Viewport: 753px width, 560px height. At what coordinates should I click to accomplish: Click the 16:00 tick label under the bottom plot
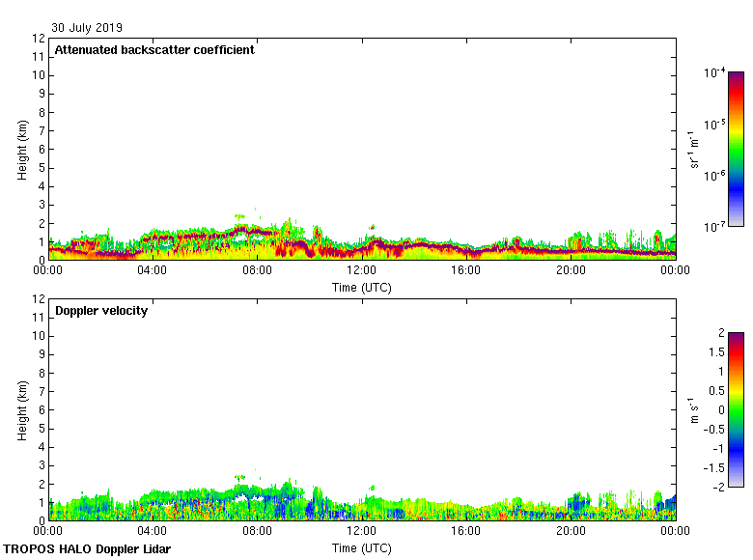click(x=466, y=531)
